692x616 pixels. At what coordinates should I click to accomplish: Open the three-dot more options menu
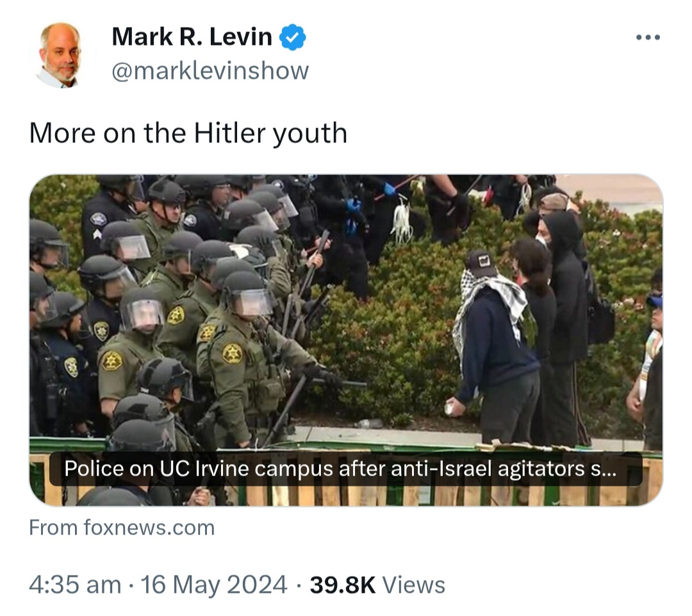coord(648,38)
